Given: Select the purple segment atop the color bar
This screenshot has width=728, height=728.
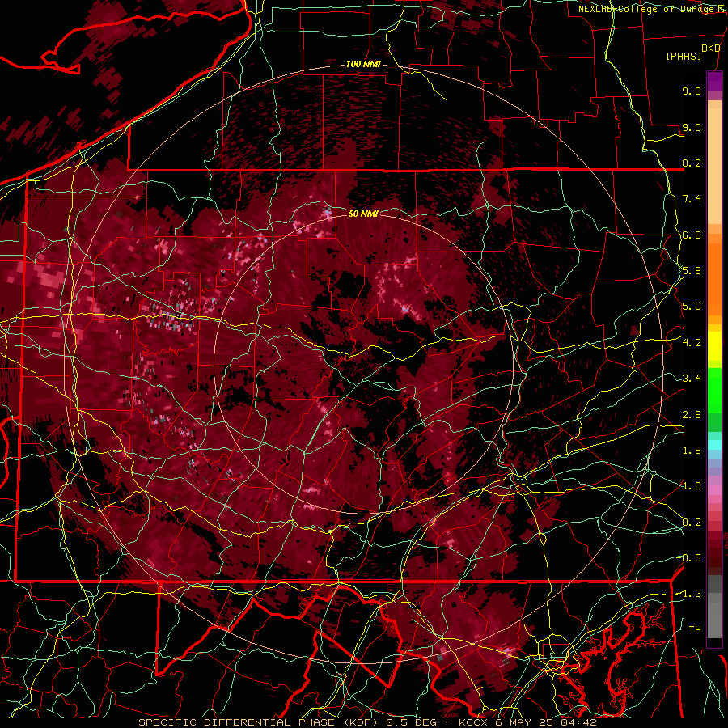Looking at the screenshot, I should [714, 81].
